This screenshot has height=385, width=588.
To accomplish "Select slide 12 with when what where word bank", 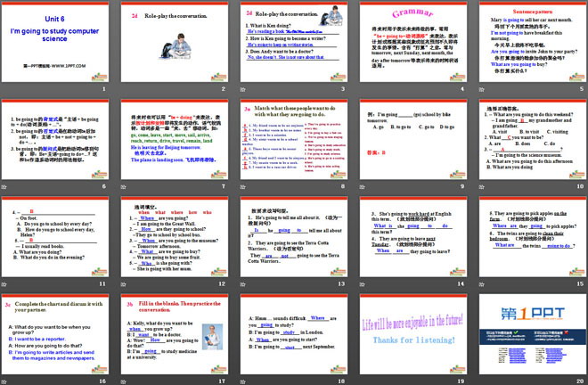I will [x=175, y=237].
